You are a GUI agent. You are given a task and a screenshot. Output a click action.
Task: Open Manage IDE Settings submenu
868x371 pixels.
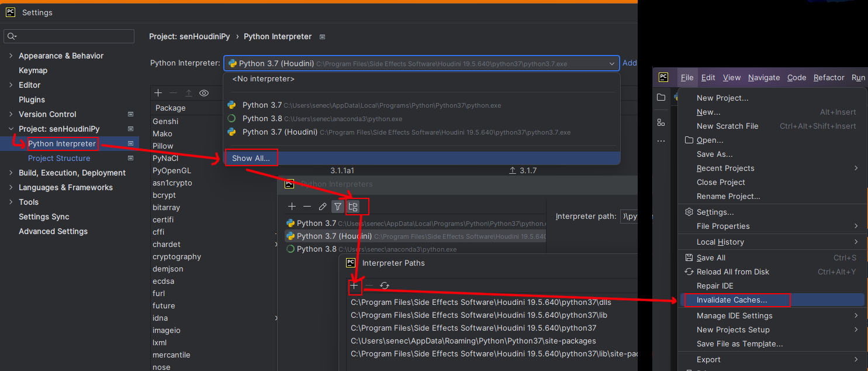[734, 315]
